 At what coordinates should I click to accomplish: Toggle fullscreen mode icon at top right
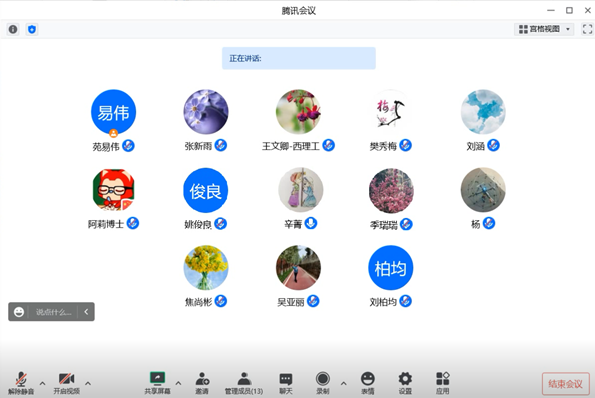pos(587,29)
